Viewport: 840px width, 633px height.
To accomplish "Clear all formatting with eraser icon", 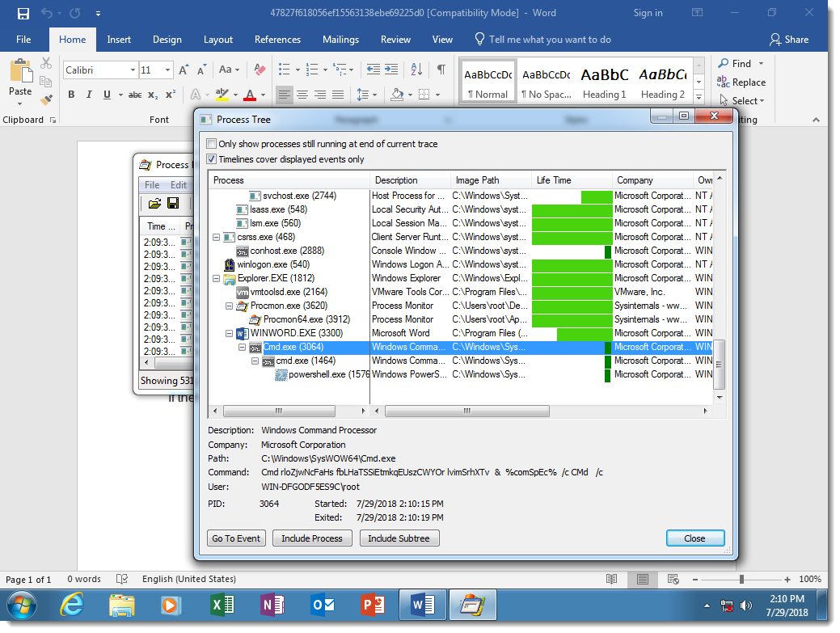I will pyautogui.click(x=260, y=70).
